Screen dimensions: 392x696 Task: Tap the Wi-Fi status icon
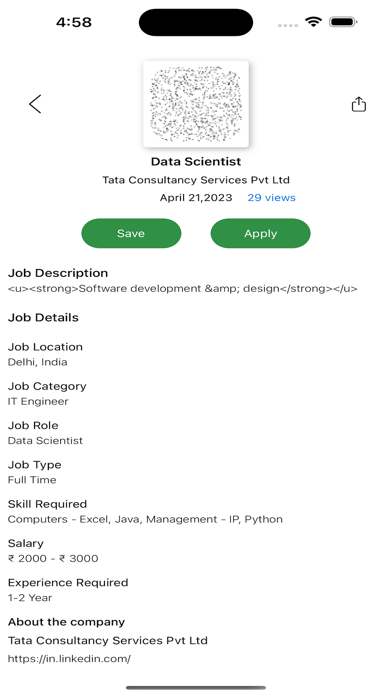coord(313,22)
